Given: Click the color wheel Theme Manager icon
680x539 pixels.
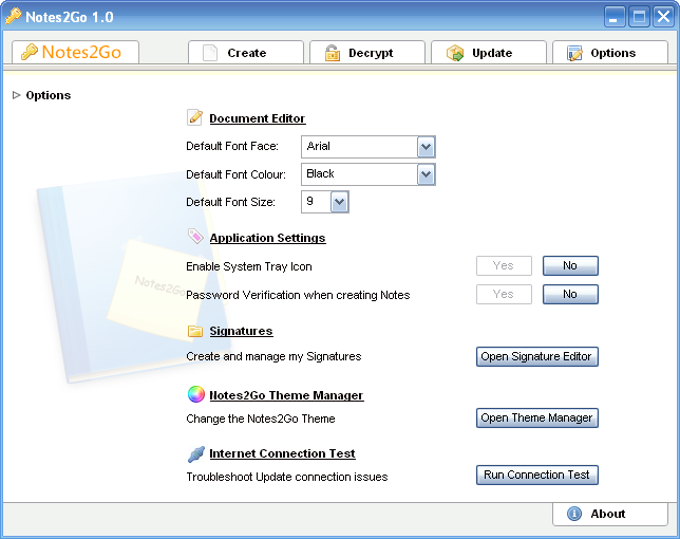Looking at the screenshot, I should [x=196, y=394].
